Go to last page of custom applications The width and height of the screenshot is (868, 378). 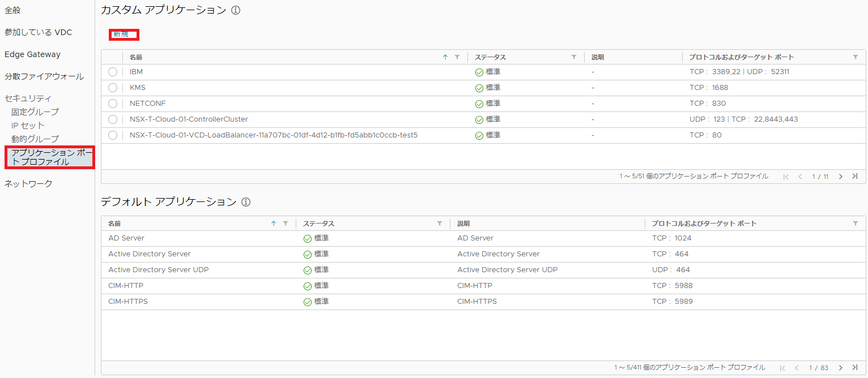coord(855,177)
